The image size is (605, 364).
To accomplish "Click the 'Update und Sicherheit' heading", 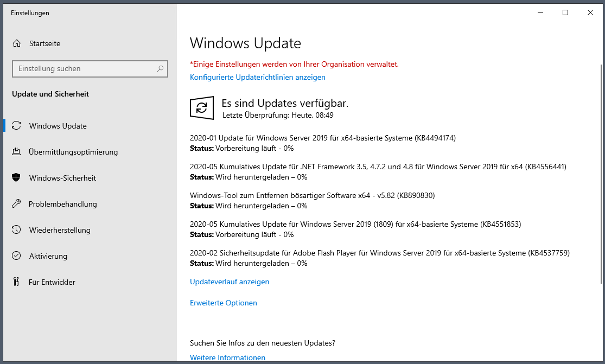I will (x=50, y=94).
